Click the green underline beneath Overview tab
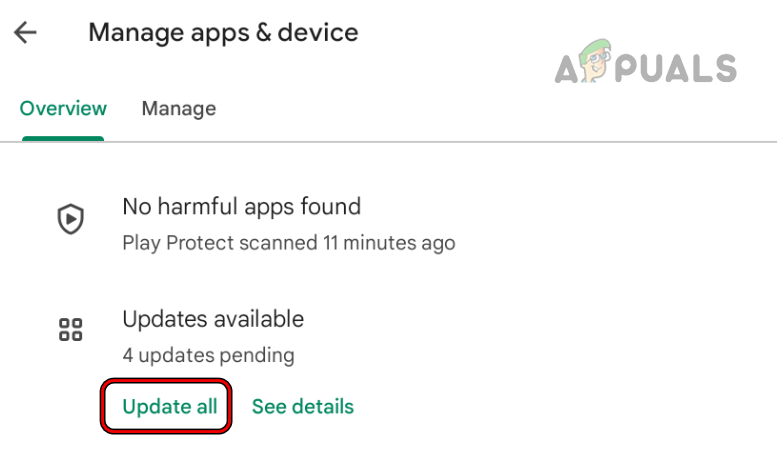The height and width of the screenshot is (449, 777). [x=63, y=138]
